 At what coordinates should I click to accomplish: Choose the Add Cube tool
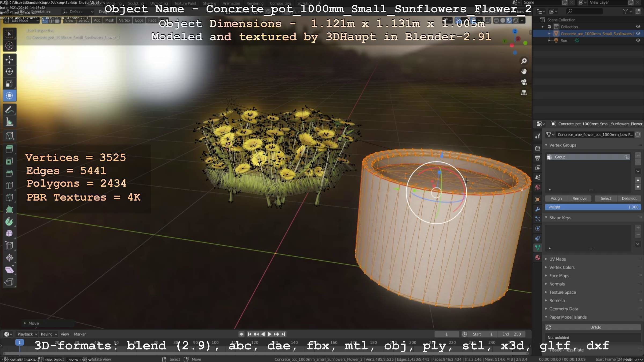tap(9, 136)
